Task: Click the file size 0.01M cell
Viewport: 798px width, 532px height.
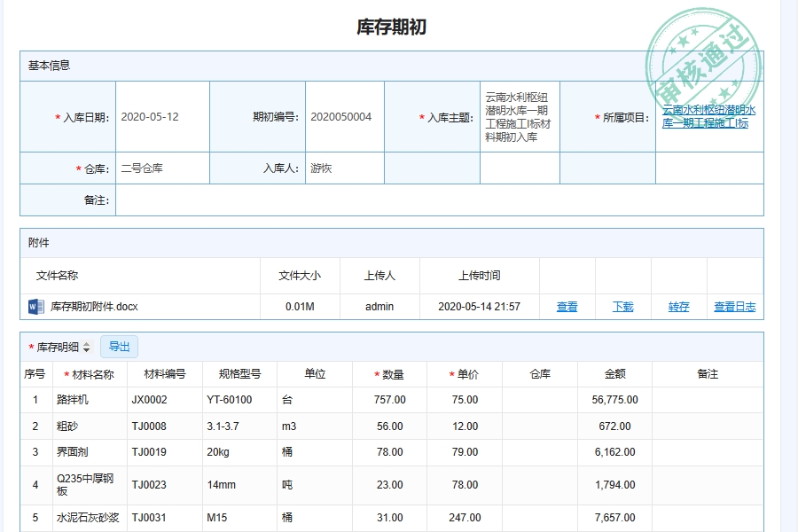Action: point(300,307)
